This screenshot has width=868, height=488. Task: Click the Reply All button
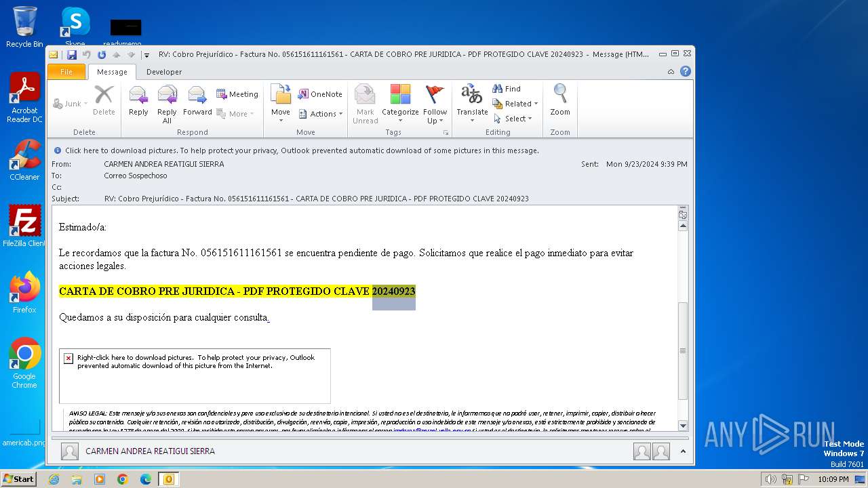point(167,104)
